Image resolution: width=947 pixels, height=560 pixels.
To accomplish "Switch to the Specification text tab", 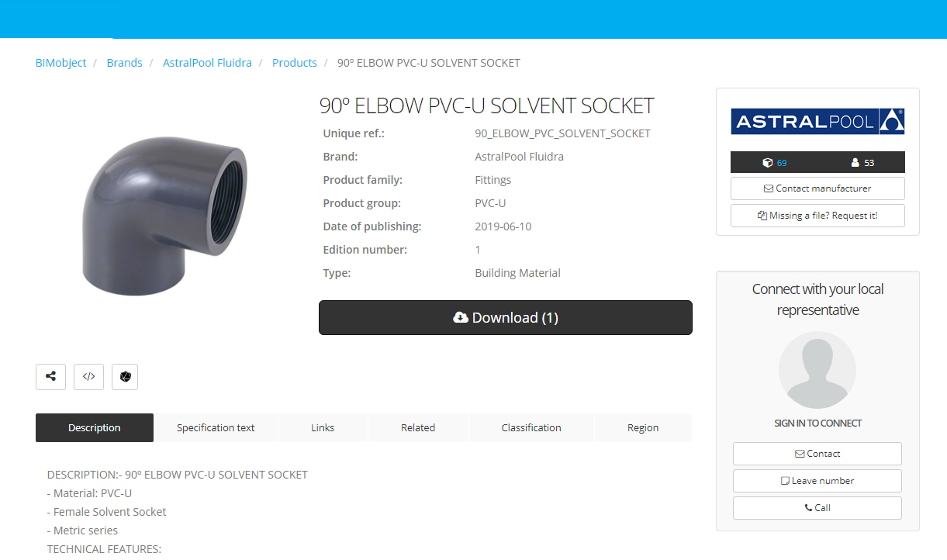I will tap(216, 427).
